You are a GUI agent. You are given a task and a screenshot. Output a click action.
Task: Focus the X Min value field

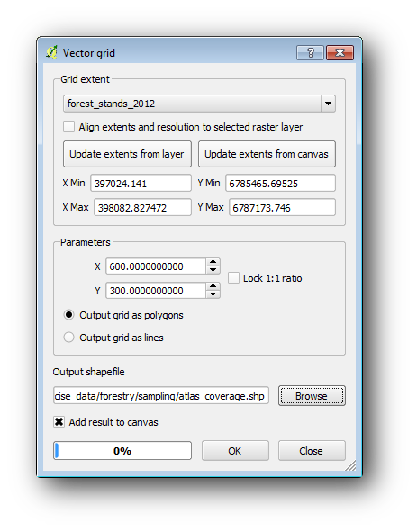point(141,184)
